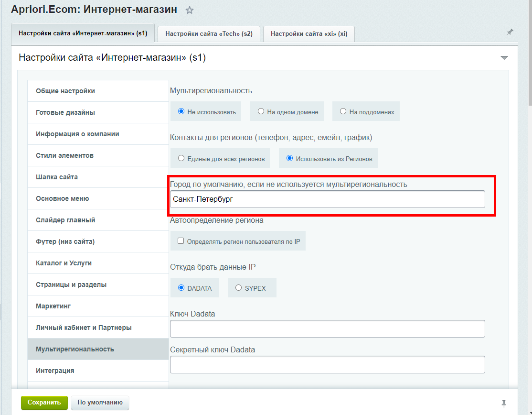532x415 pixels.
Task: Choose На поддоменах multiregion option
Action: coord(343,111)
